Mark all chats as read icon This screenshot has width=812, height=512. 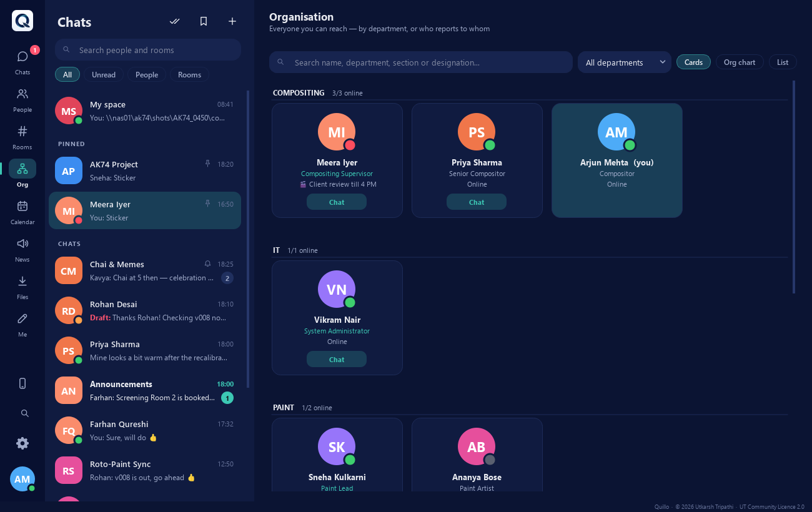(175, 21)
